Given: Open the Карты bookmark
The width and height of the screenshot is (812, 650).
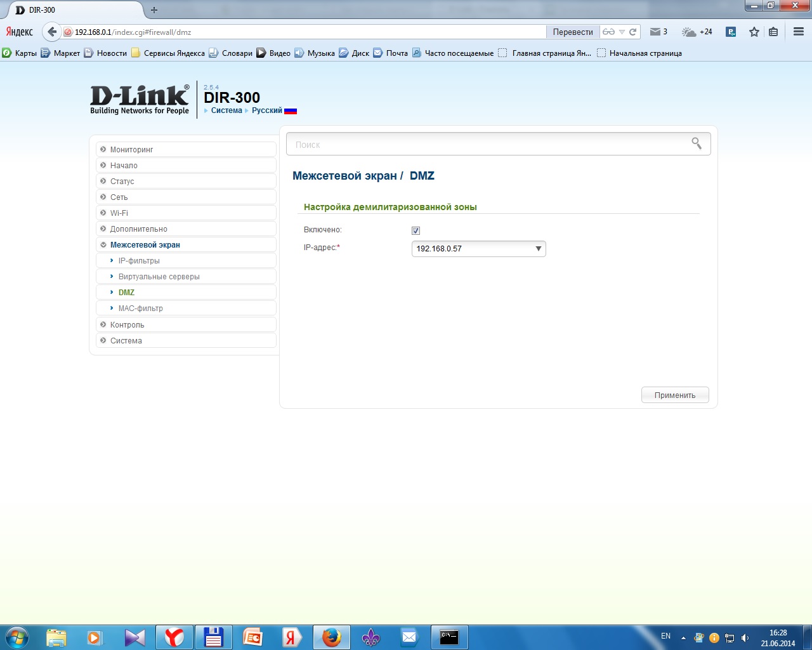Looking at the screenshot, I should [20, 53].
